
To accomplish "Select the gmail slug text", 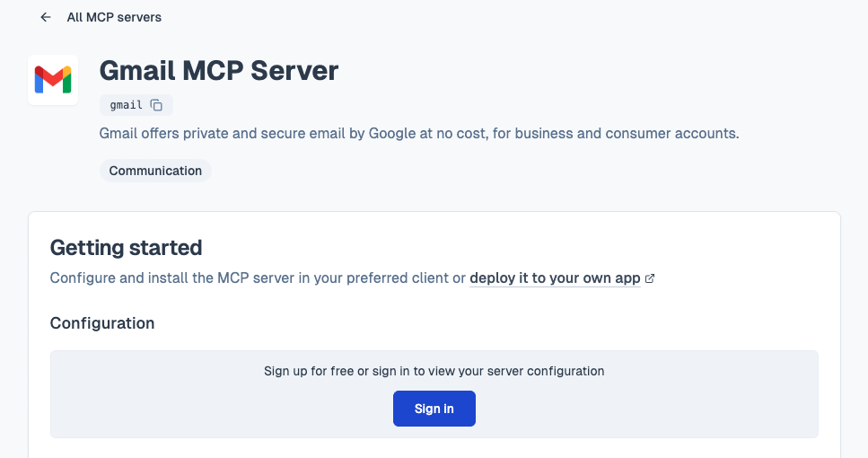I will [x=127, y=105].
